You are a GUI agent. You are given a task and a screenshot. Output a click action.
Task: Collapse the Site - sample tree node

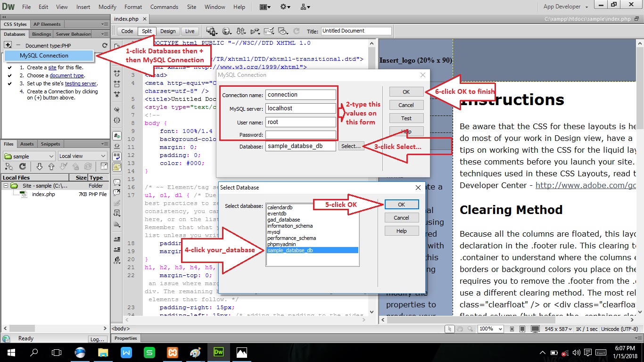[7, 186]
